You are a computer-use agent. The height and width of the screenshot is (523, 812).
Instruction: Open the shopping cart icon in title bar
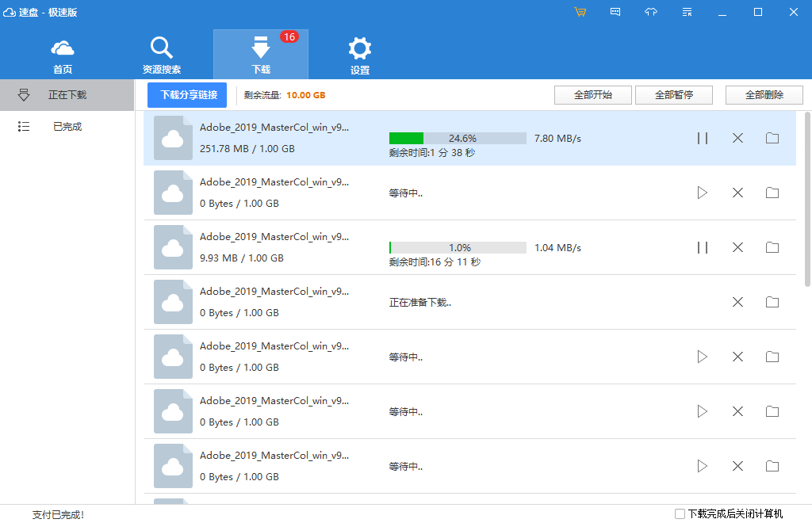click(580, 12)
